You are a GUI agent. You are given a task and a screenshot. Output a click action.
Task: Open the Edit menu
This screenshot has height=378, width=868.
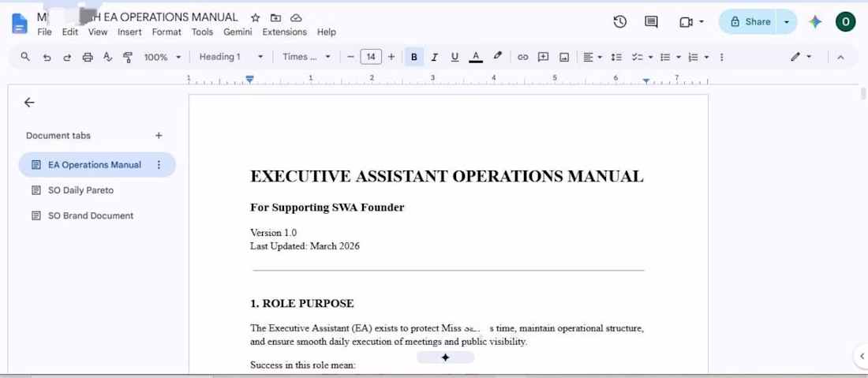(x=69, y=32)
